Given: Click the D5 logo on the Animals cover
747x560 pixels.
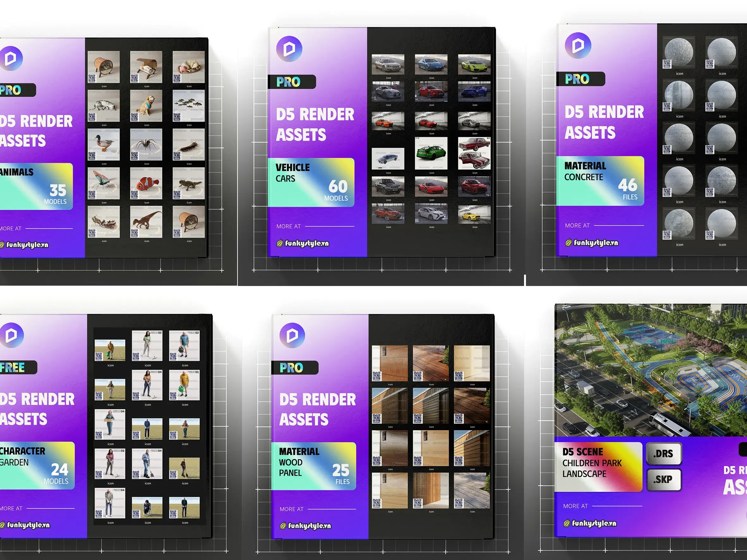Looking at the screenshot, I should click(x=10, y=58).
